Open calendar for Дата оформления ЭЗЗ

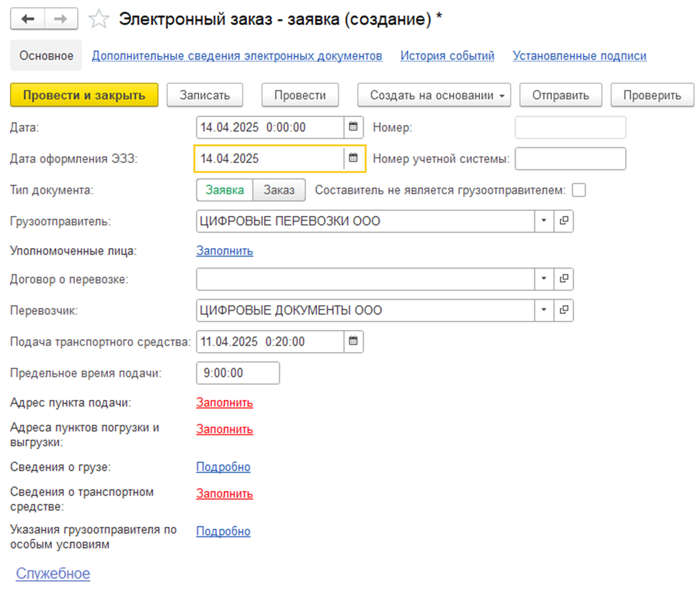pos(353,158)
